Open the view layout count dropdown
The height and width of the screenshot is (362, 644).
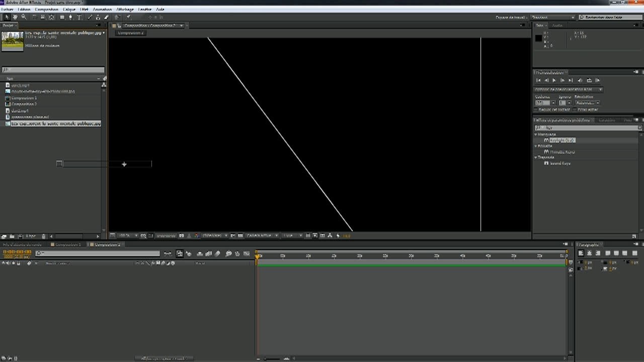[x=292, y=235]
